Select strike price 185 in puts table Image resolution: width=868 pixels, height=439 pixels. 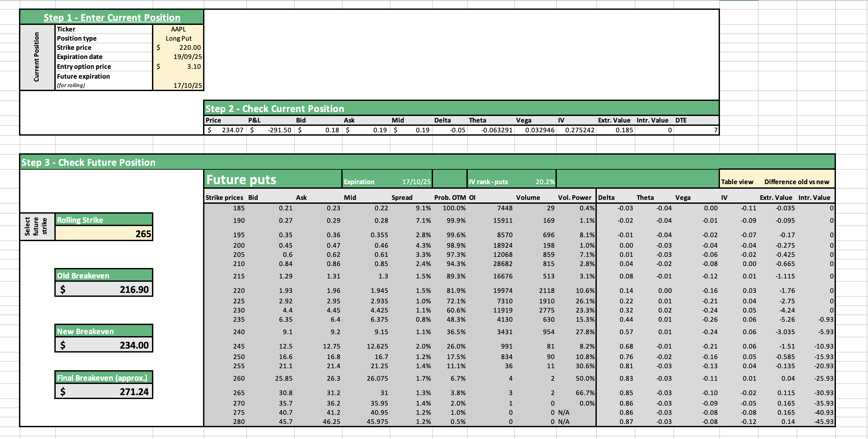coord(225,208)
